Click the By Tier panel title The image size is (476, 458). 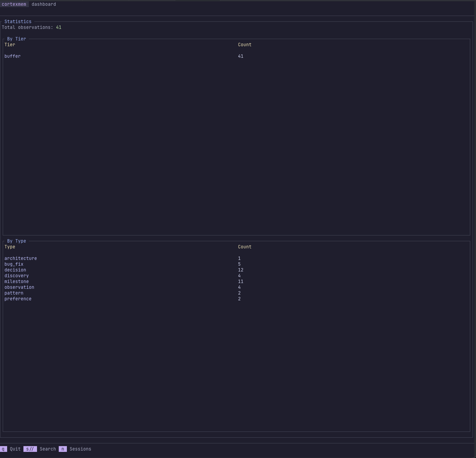coord(17,39)
